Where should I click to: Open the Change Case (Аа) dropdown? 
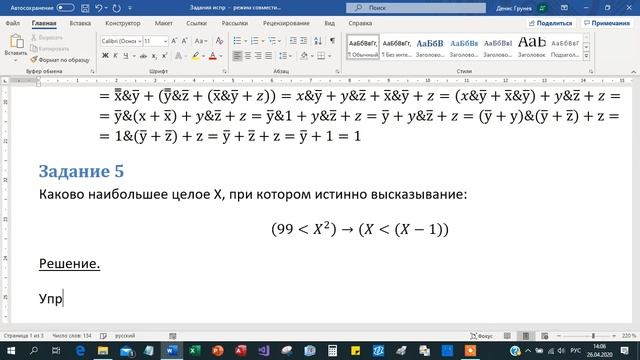click(x=200, y=41)
